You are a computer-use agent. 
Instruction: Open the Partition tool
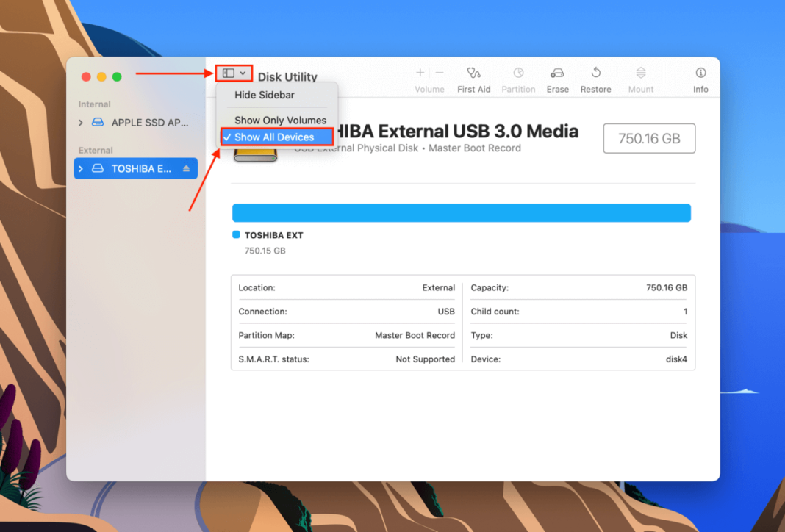tap(518, 77)
